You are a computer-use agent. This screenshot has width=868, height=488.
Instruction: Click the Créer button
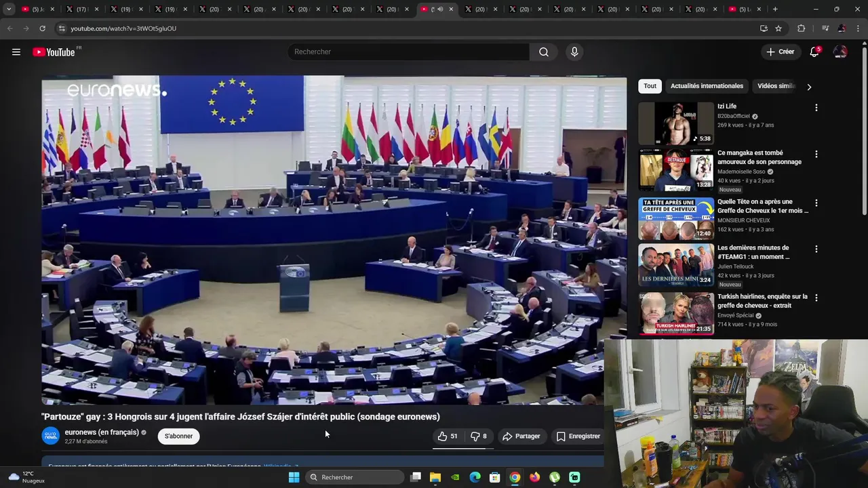pos(780,52)
